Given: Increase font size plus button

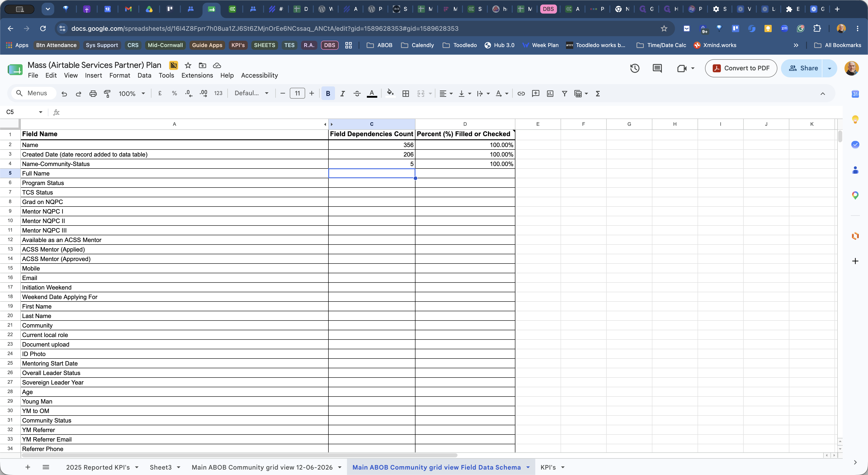Looking at the screenshot, I should point(312,93).
